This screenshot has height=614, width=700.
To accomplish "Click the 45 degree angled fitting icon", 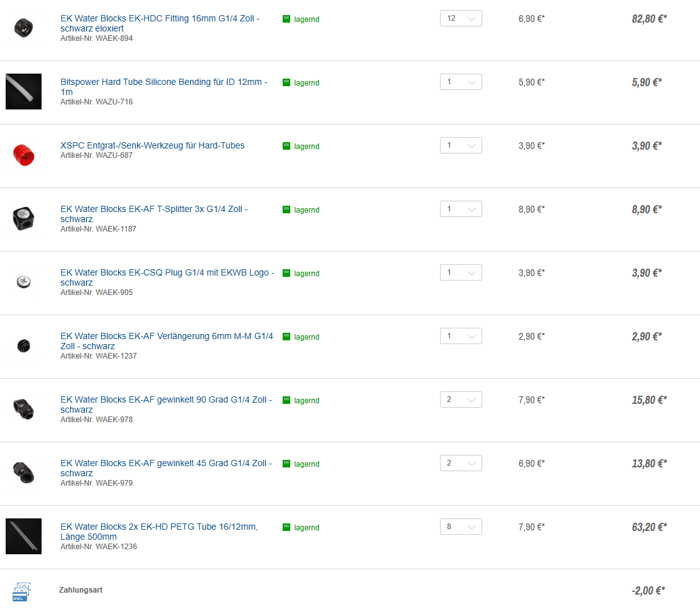I will click(x=23, y=472).
